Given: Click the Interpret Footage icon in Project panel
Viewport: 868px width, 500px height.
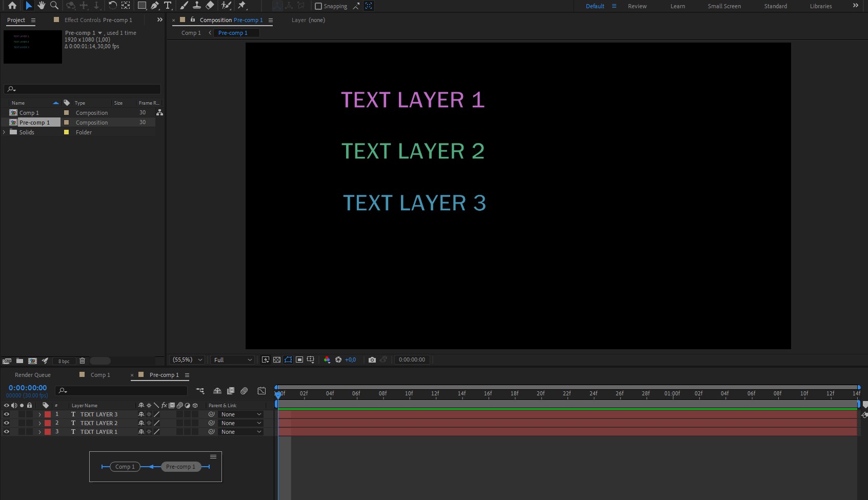Looking at the screenshot, I should tap(7, 361).
